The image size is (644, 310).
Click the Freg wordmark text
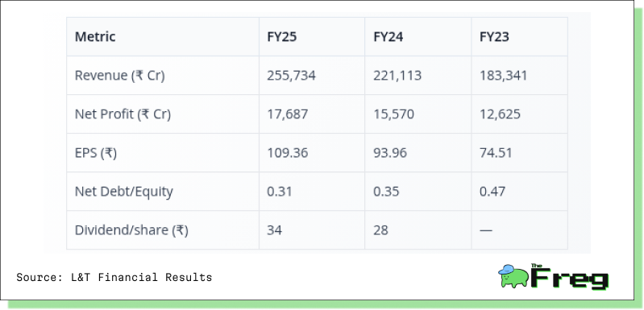tap(569, 277)
